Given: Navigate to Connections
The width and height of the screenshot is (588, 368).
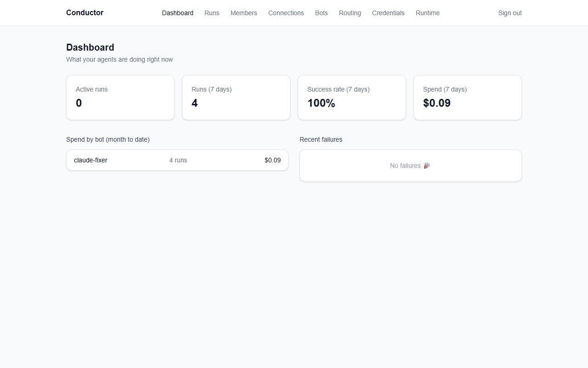Looking at the screenshot, I should (286, 13).
